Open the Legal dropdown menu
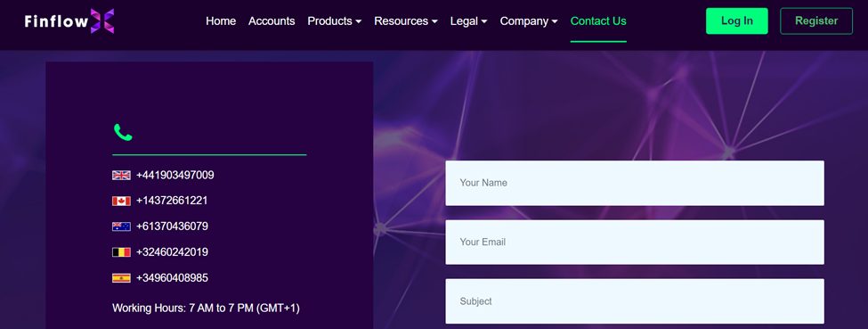Image resolution: width=868 pixels, height=329 pixels. point(468,21)
